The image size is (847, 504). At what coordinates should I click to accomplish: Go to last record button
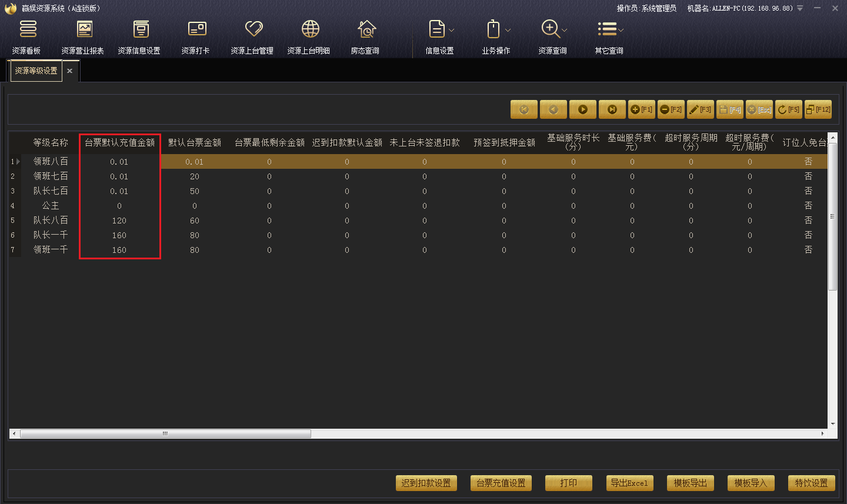coord(612,109)
